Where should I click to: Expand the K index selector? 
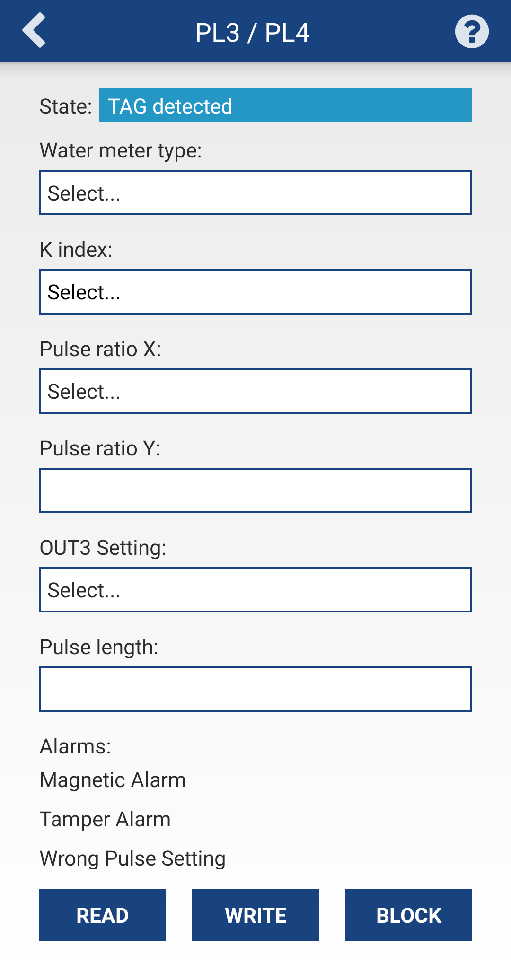pos(255,292)
